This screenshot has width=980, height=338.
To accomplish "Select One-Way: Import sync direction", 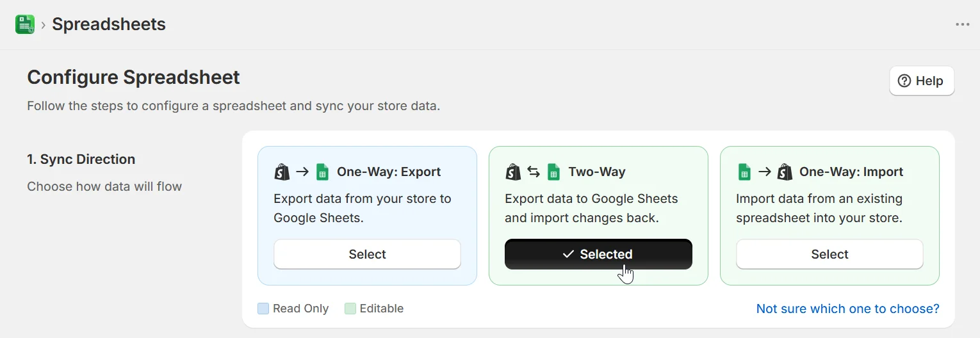I will click(x=829, y=254).
